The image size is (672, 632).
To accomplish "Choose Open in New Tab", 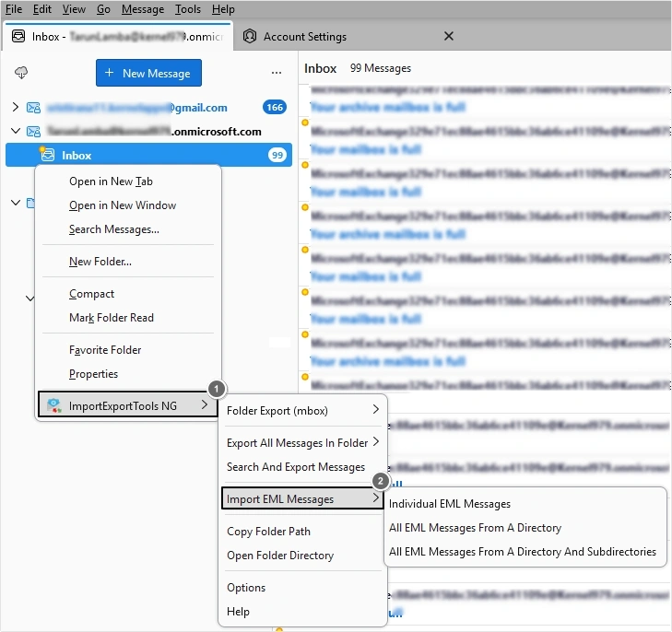I will 128,181.
